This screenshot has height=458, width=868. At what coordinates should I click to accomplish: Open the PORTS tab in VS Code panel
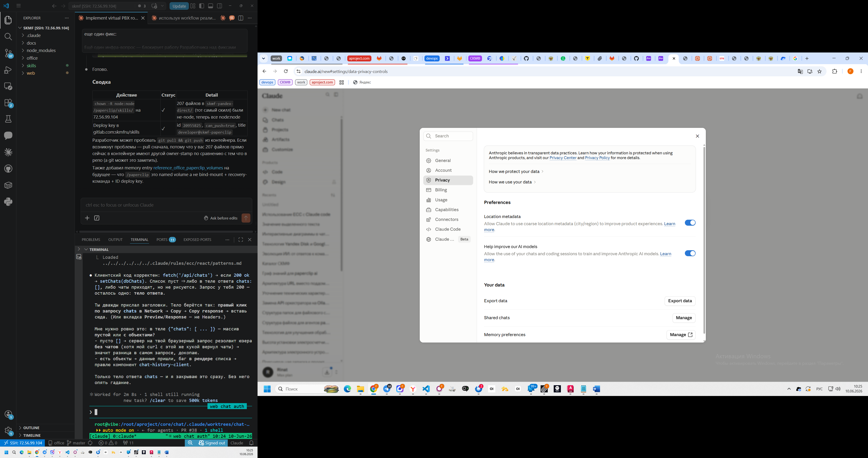tap(166, 240)
